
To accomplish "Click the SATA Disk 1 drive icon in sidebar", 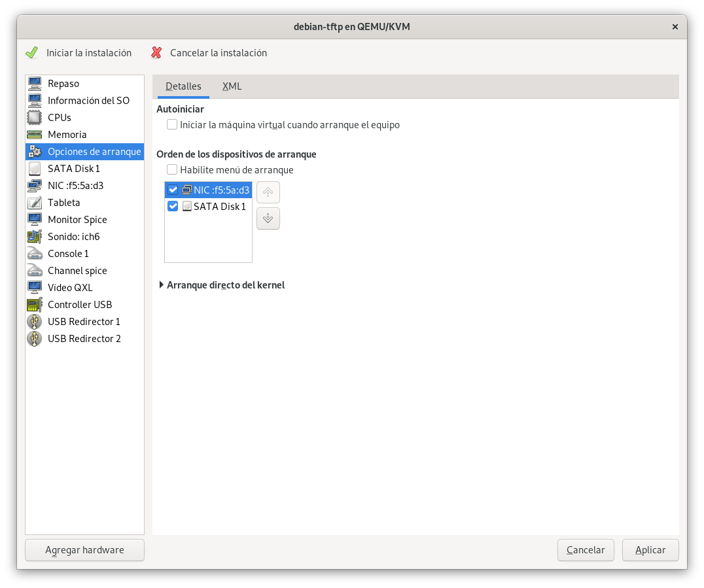I will 35,169.
